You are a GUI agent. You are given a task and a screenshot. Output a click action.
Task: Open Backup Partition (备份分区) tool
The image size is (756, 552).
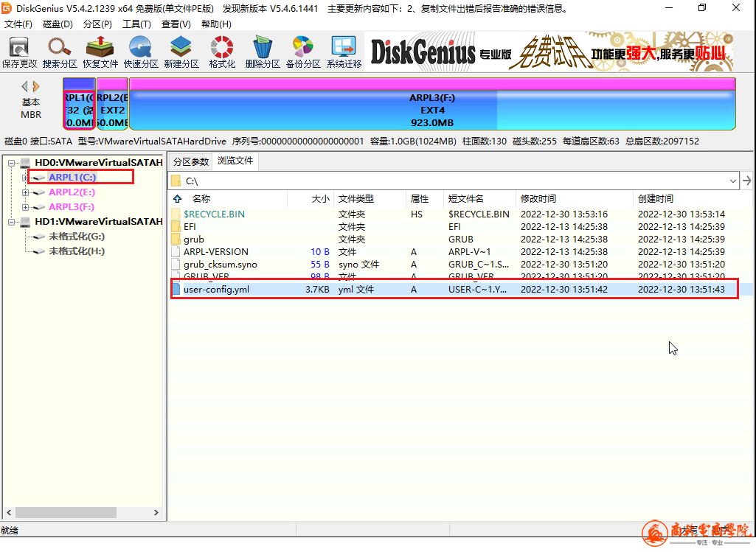303,52
